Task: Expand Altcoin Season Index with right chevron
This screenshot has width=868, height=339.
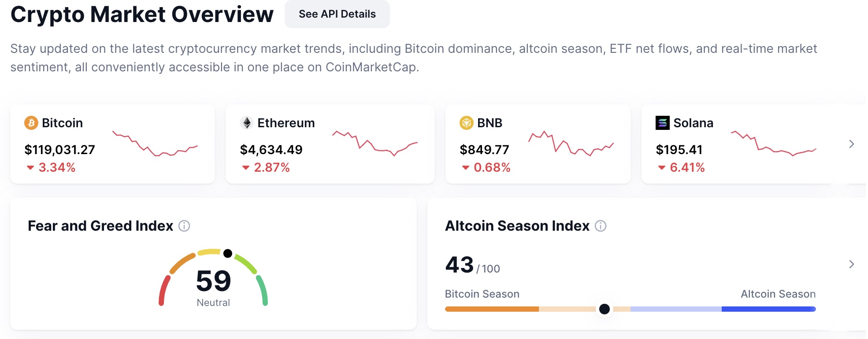Action: coord(851,264)
